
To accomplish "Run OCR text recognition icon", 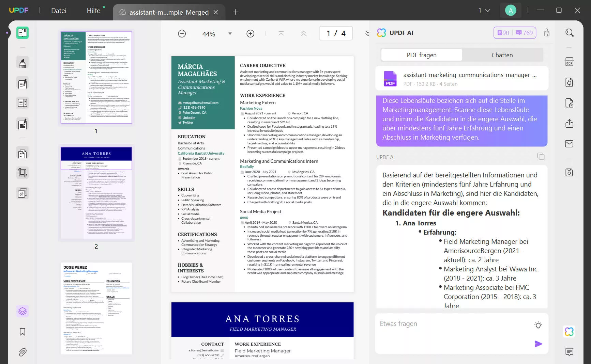I will click(569, 62).
